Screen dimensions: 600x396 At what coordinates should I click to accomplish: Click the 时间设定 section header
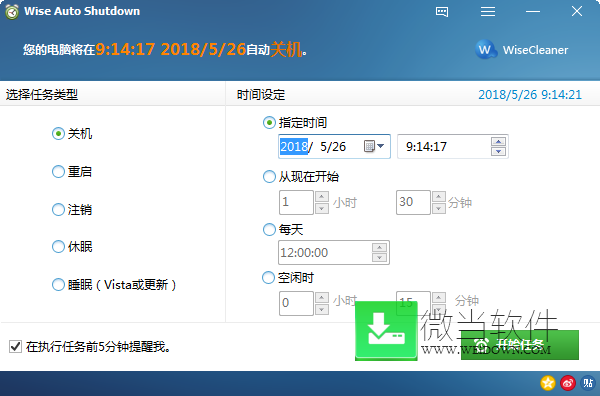(x=261, y=95)
